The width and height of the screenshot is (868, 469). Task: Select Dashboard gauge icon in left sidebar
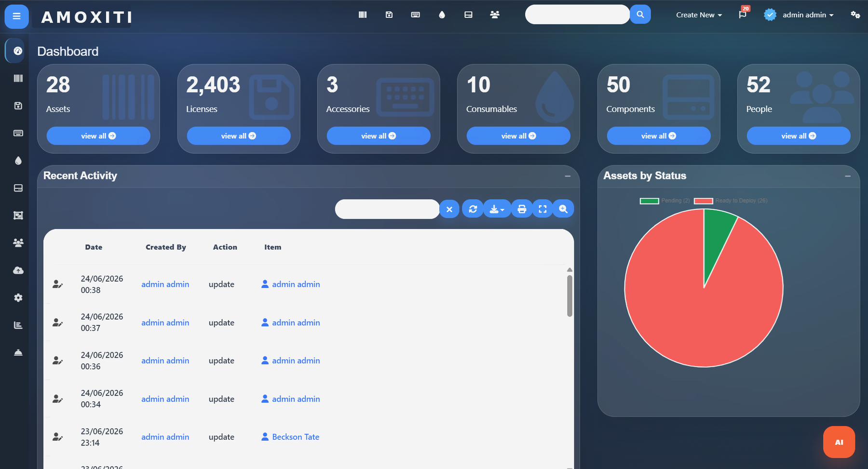tap(18, 51)
